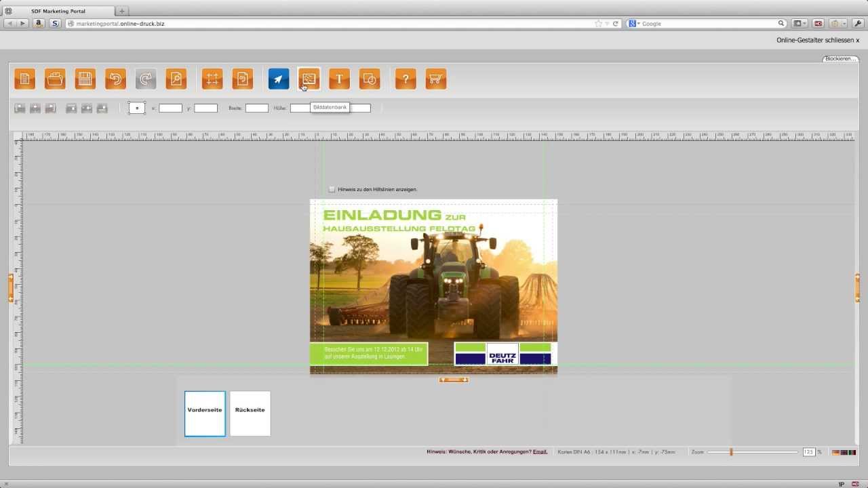Select the Rückseite page thumbnail
Image resolution: width=868 pixels, height=488 pixels.
[x=250, y=413]
